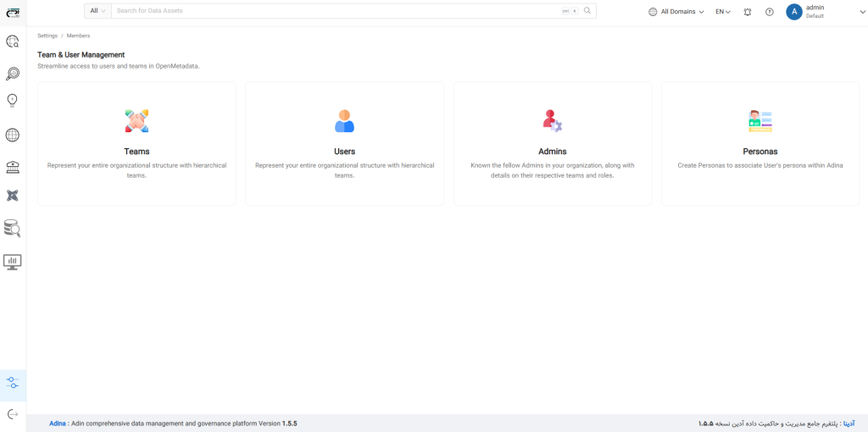Click the help question mark icon
The image size is (868, 432).
pyautogui.click(x=770, y=12)
